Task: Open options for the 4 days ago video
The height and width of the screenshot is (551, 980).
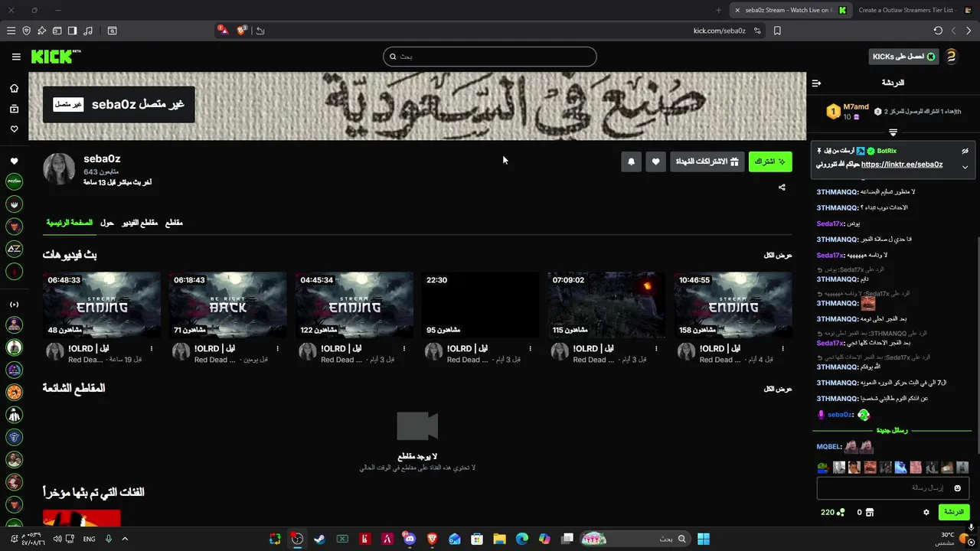Action: point(782,349)
